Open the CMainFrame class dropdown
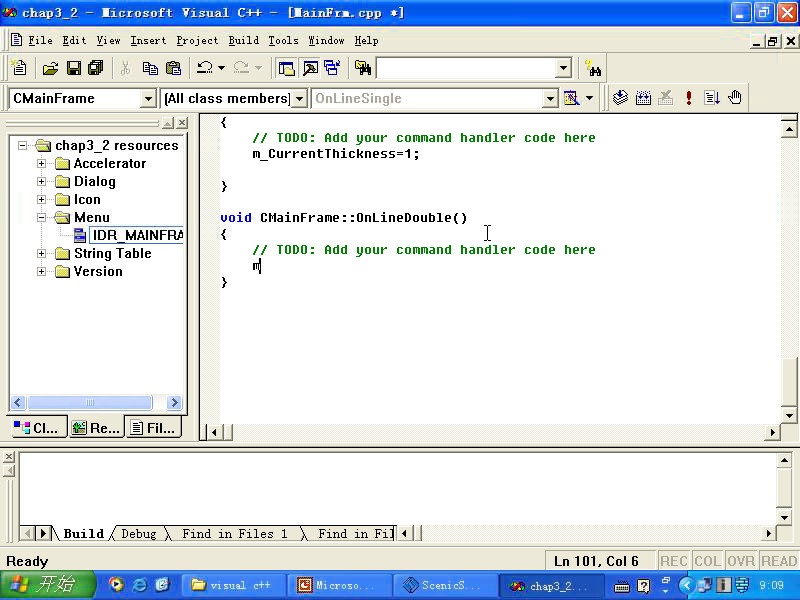The width and height of the screenshot is (800, 600). tap(147, 98)
